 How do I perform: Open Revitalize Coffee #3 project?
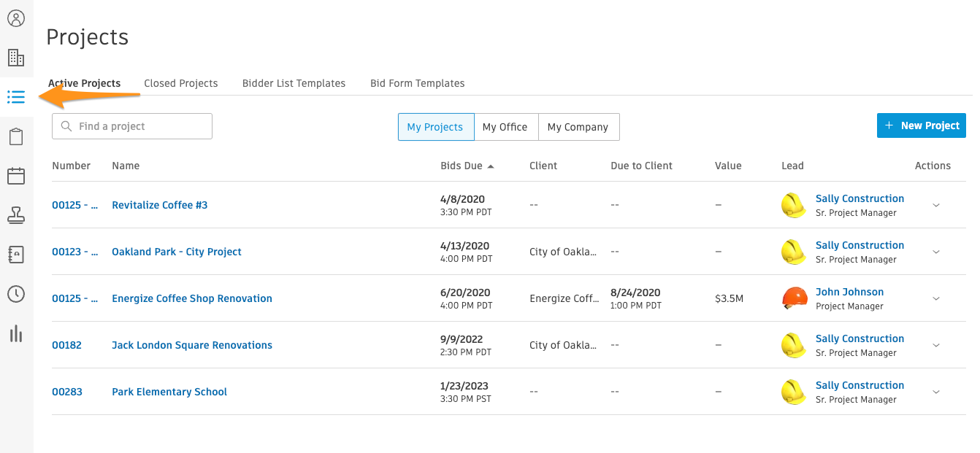pyautogui.click(x=160, y=205)
